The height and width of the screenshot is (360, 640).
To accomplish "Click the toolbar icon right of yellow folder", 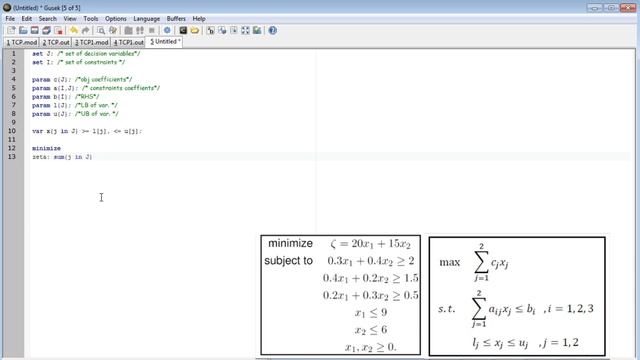I will point(210,30).
